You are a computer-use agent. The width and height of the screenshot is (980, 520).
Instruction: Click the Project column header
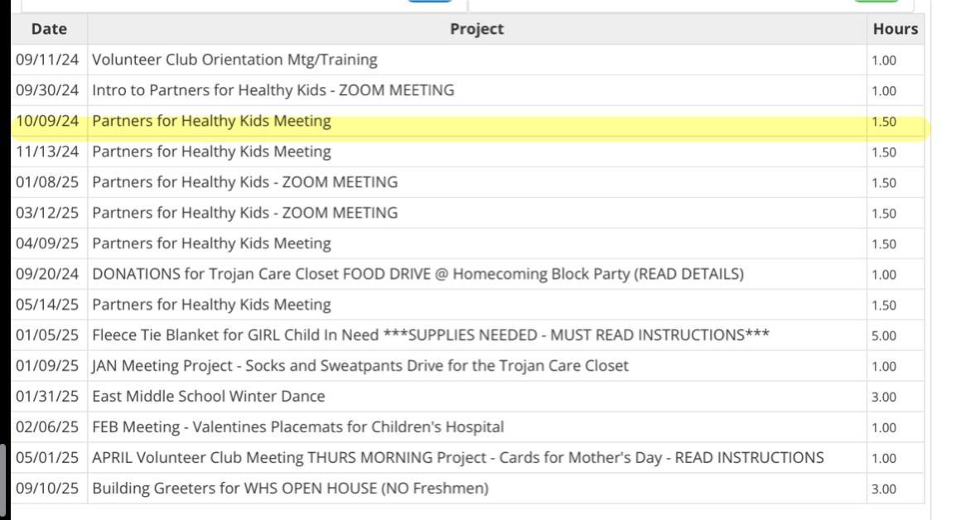tap(476, 29)
